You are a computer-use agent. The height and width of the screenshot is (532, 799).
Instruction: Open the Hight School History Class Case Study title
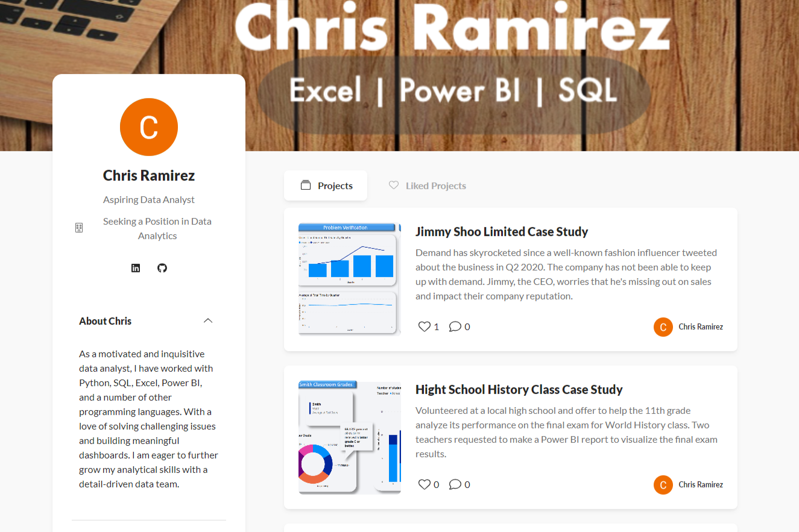point(519,389)
